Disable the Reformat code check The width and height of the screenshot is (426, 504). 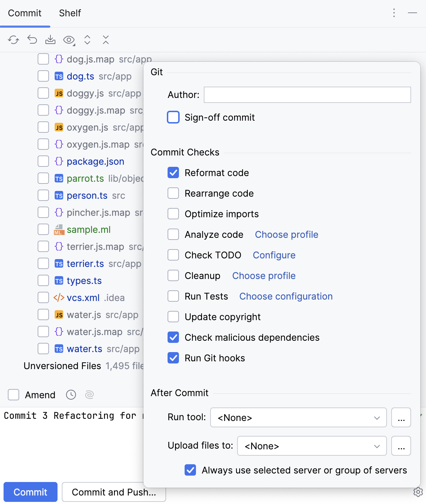[x=173, y=172]
